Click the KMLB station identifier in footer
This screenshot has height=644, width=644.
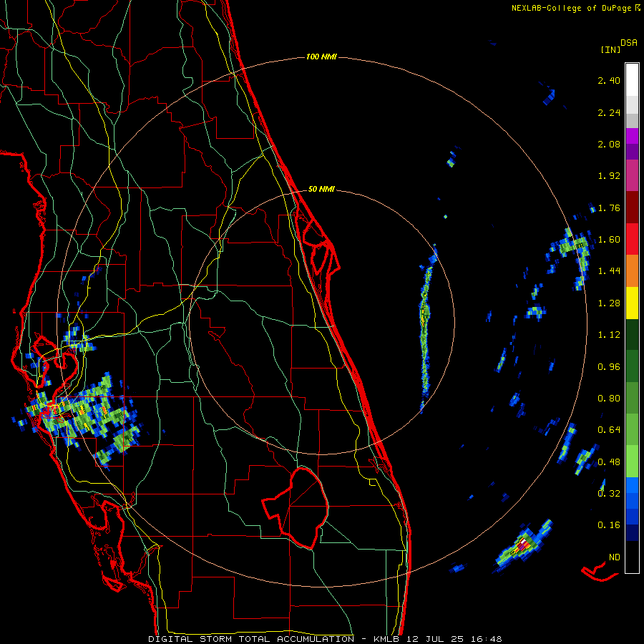point(387,639)
